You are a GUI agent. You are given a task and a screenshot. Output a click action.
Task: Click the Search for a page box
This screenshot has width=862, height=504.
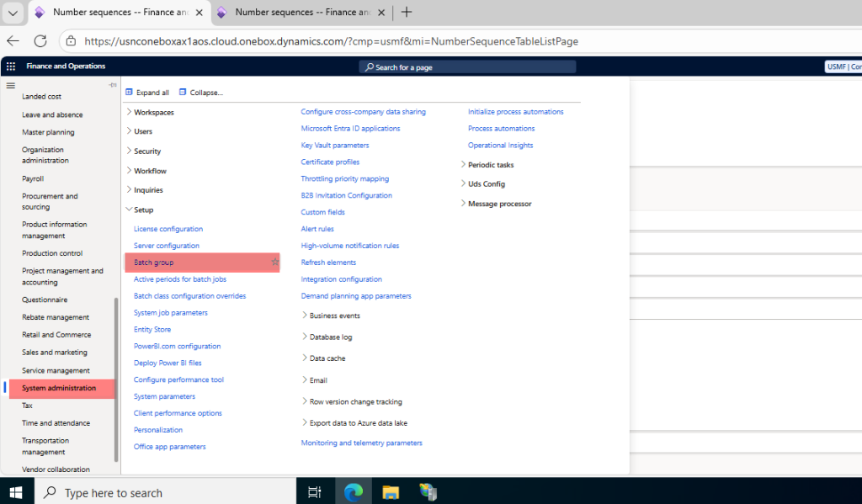tap(467, 66)
